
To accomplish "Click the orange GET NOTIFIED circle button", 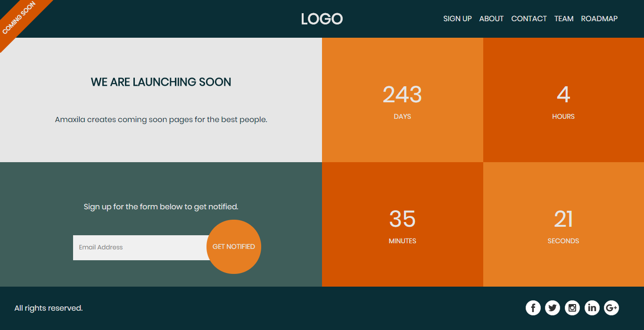I will (234, 247).
